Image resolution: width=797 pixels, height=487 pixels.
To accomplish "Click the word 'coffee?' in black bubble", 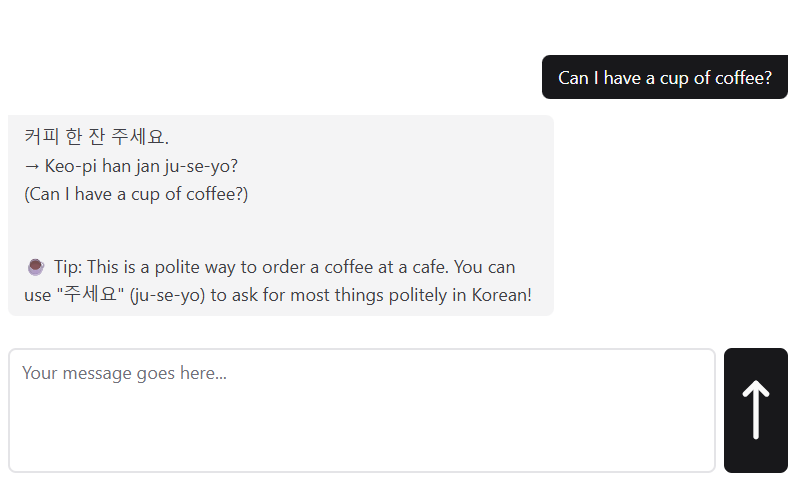I will (x=743, y=77).
